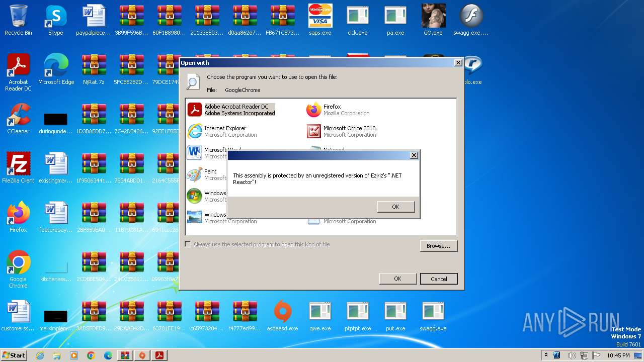Viewport: 644px width, 362px height.
Task: Select the Google Chrome desktop shortcut
Action: (18, 269)
